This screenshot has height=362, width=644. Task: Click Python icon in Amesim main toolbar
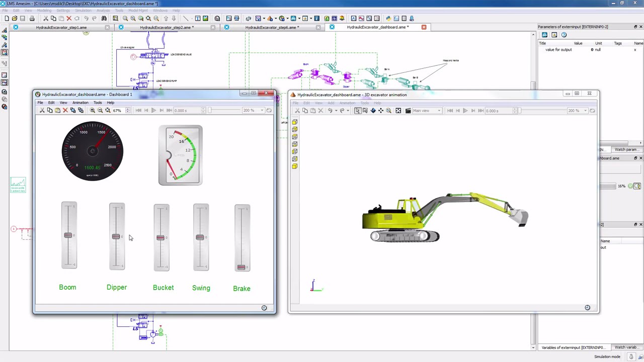[388, 19]
